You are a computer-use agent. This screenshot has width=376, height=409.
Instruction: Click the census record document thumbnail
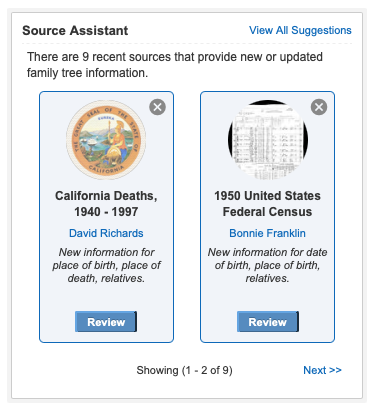point(268,140)
